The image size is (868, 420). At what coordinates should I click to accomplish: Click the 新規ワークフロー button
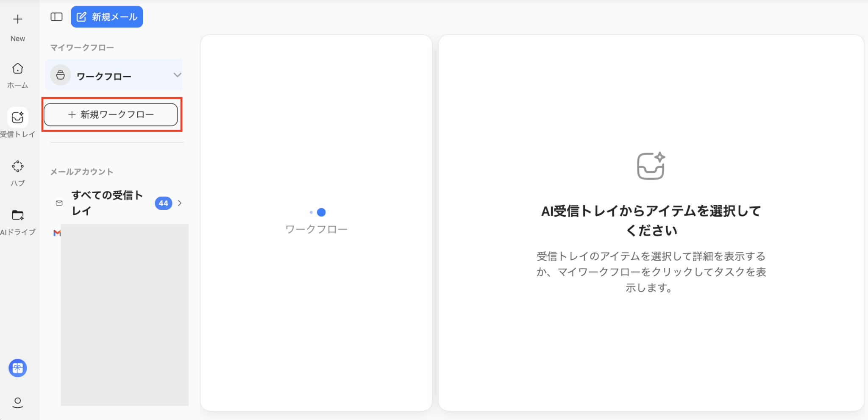click(x=111, y=114)
